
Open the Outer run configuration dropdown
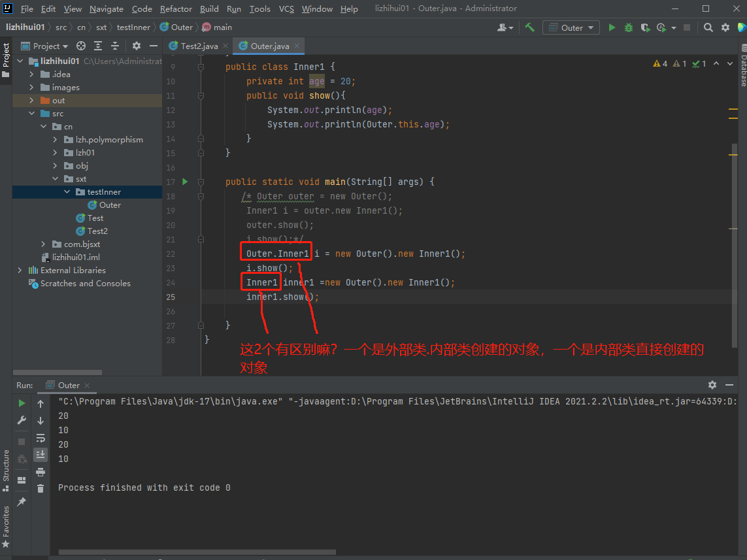coord(571,27)
